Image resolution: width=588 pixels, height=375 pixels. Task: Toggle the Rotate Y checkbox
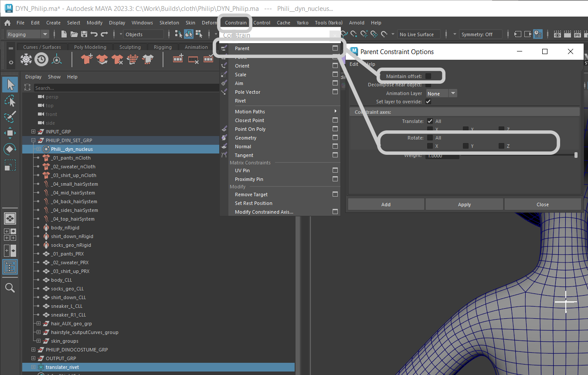pos(466,146)
